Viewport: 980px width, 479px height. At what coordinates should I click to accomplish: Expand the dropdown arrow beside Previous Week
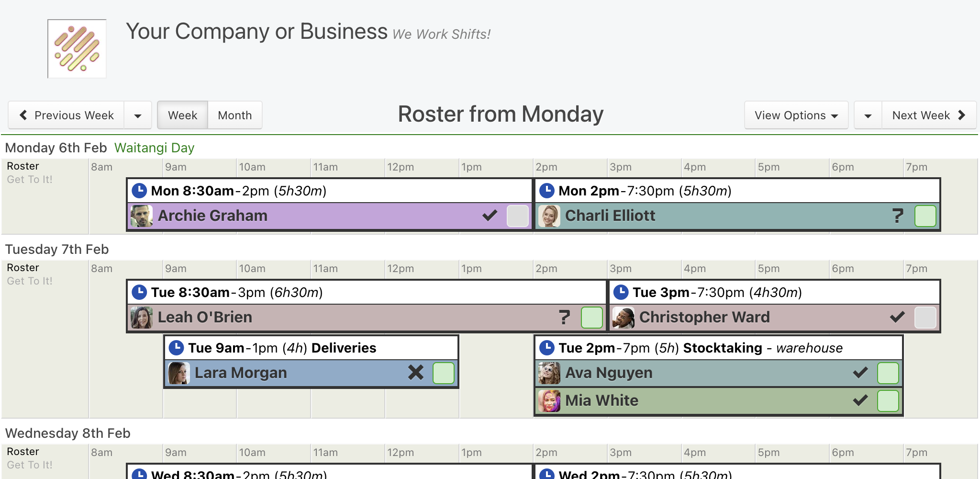pyautogui.click(x=138, y=115)
